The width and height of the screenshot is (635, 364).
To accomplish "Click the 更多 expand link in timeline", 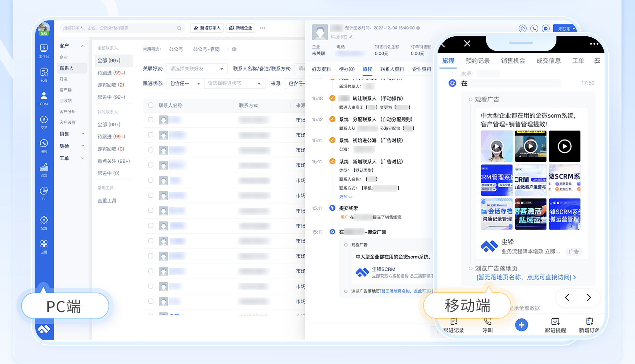I will pos(345,197).
